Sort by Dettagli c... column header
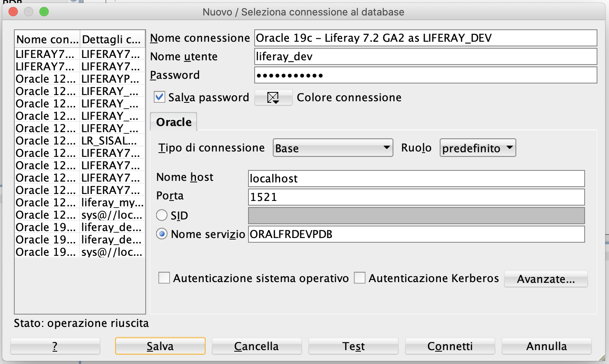This screenshot has width=609, height=364. (x=112, y=39)
